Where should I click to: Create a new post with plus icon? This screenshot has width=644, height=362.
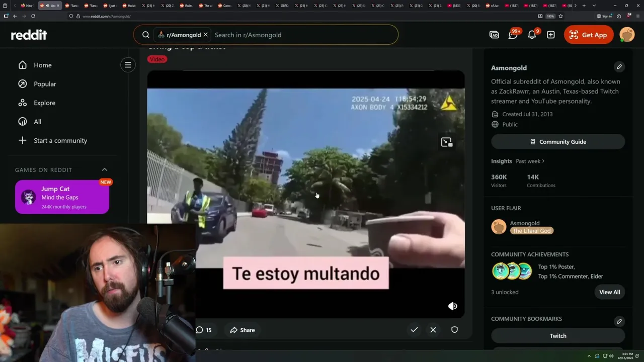[551, 35]
